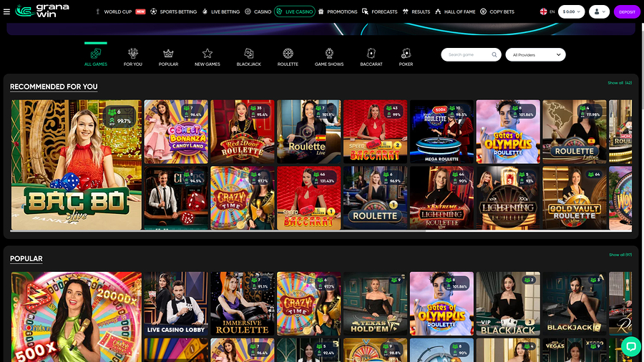Open the user account dropdown
The height and width of the screenshot is (362, 644).
point(599,12)
